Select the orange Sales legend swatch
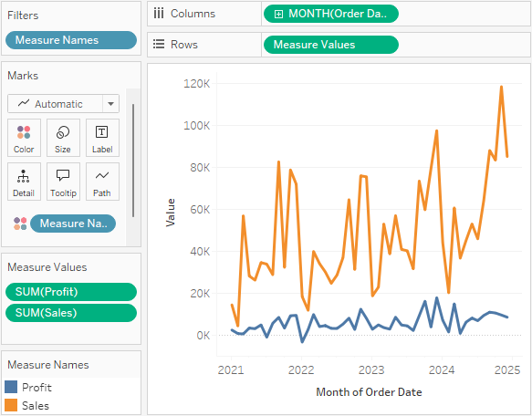Viewport: 532px width, 416px height. [11, 405]
